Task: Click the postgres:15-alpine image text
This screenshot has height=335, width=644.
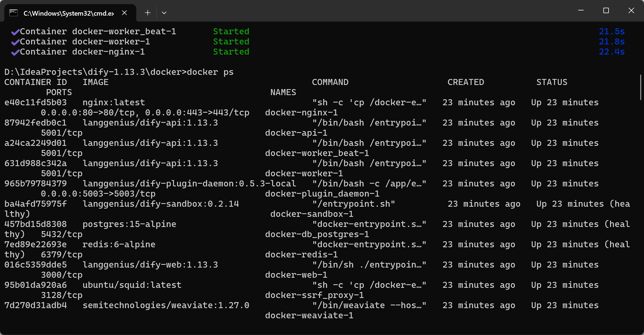Action: (129, 224)
